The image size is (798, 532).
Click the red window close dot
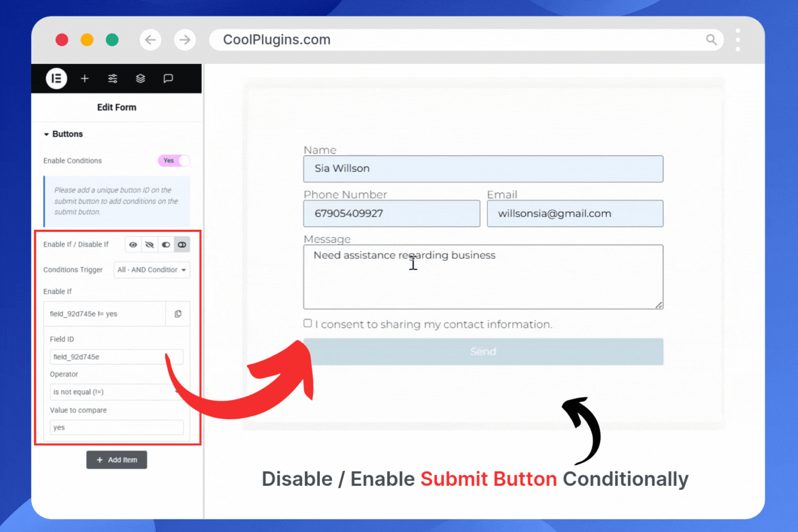(x=62, y=40)
